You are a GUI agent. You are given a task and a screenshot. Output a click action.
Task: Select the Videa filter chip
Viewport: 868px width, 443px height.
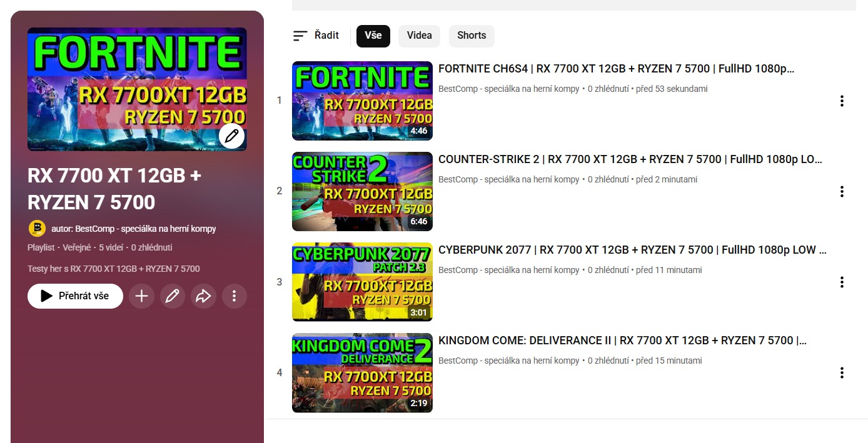point(419,36)
